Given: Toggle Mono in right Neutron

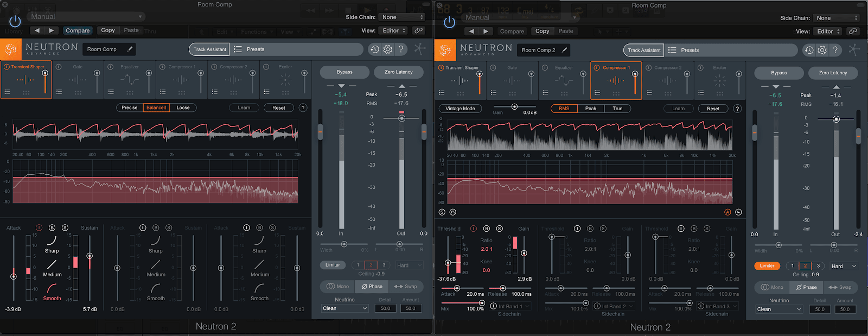Looking at the screenshot, I should (x=772, y=287).
